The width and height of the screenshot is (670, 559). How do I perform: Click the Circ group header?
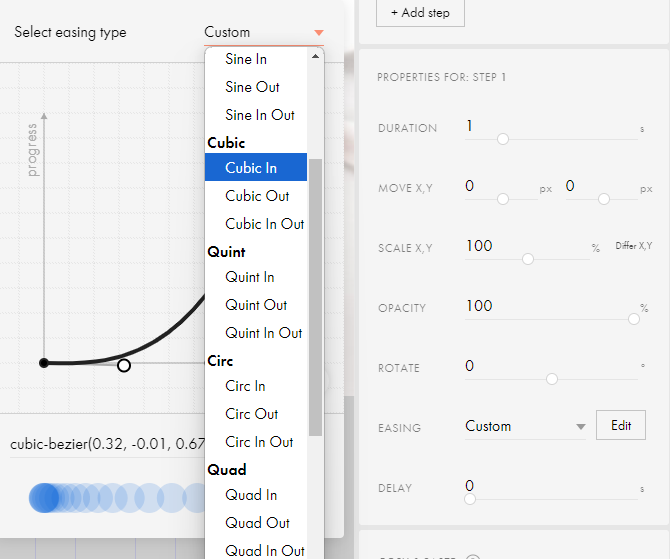coord(220,361)
